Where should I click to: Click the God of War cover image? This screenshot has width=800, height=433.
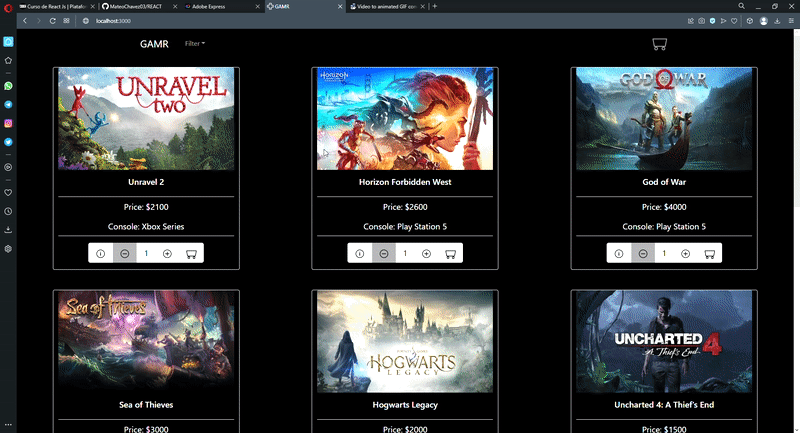point(664,119)
